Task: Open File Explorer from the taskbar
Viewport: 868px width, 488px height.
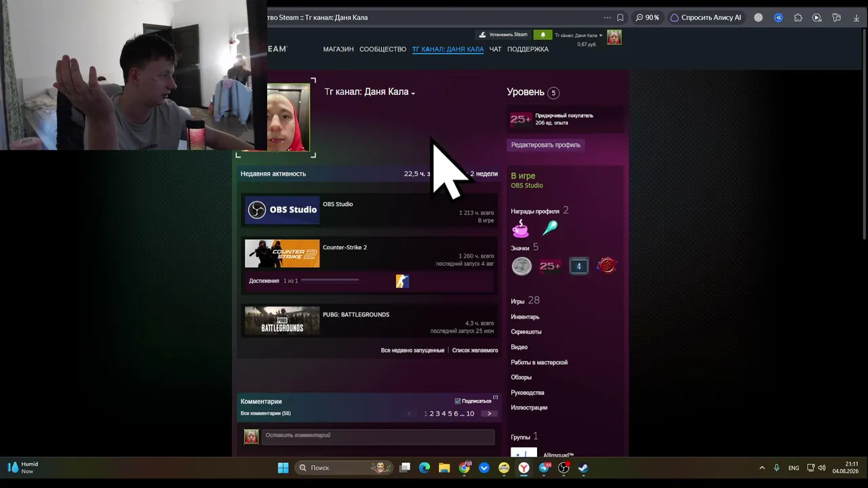Action: click(444, 468)
